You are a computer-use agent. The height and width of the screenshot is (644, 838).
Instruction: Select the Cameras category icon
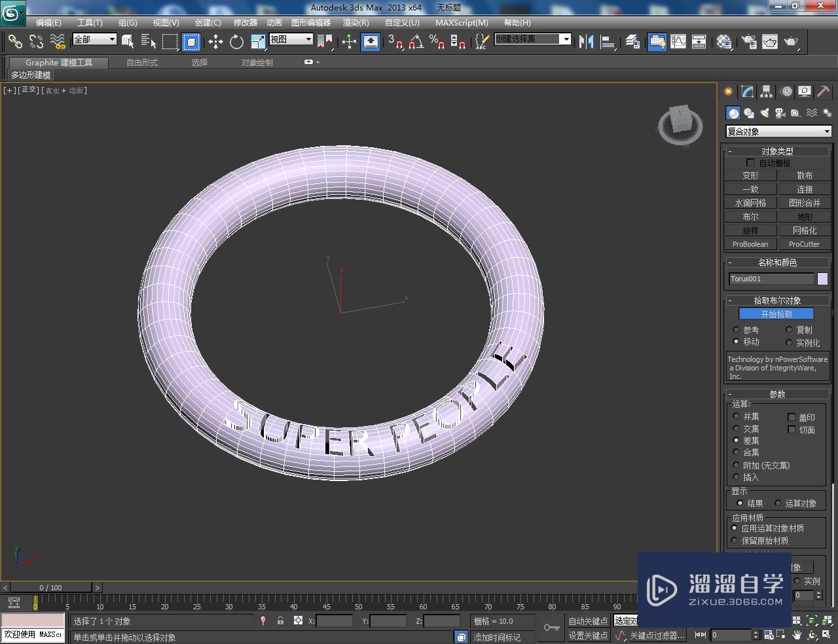780,113
